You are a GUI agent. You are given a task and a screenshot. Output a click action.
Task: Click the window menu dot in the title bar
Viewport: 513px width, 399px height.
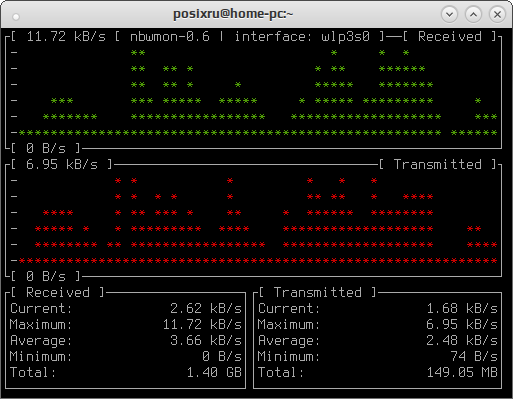coord(16,17)
